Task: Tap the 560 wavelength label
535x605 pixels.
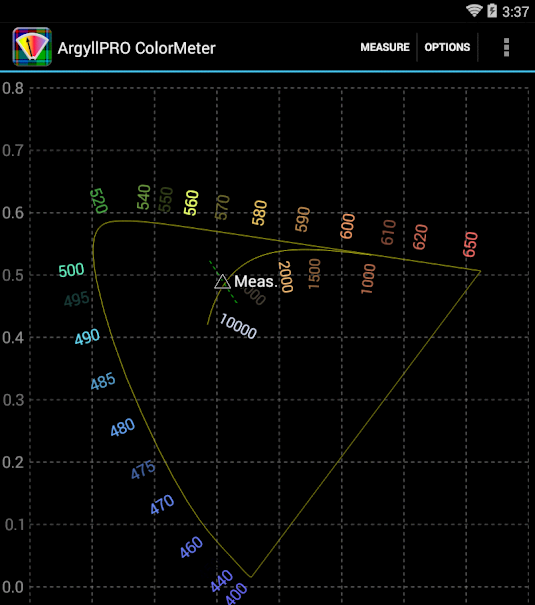Action: coord(191,203)
